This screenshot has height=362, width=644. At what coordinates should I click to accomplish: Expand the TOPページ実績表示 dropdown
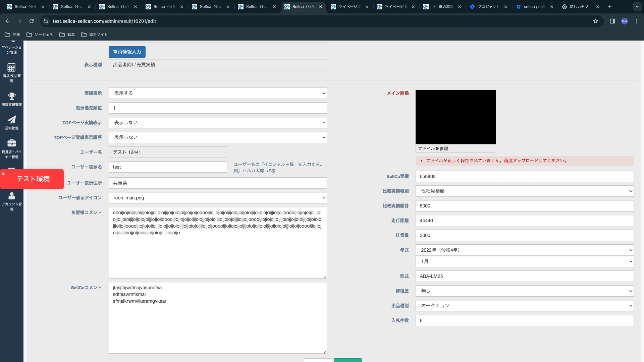(x=217, y=123)
